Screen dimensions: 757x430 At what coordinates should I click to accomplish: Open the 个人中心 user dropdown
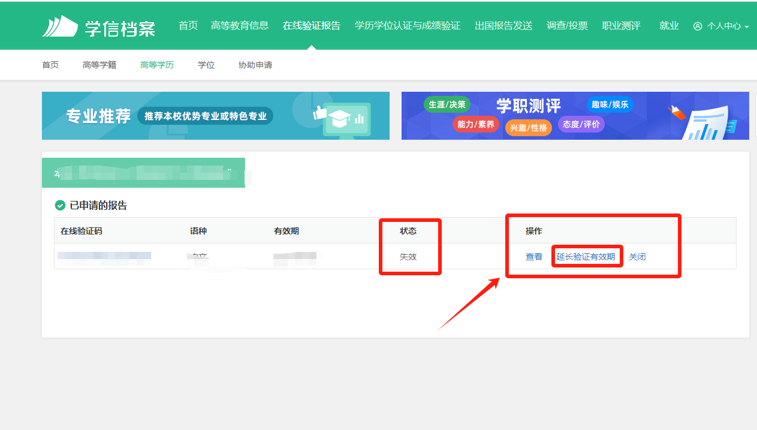point(721,26)
